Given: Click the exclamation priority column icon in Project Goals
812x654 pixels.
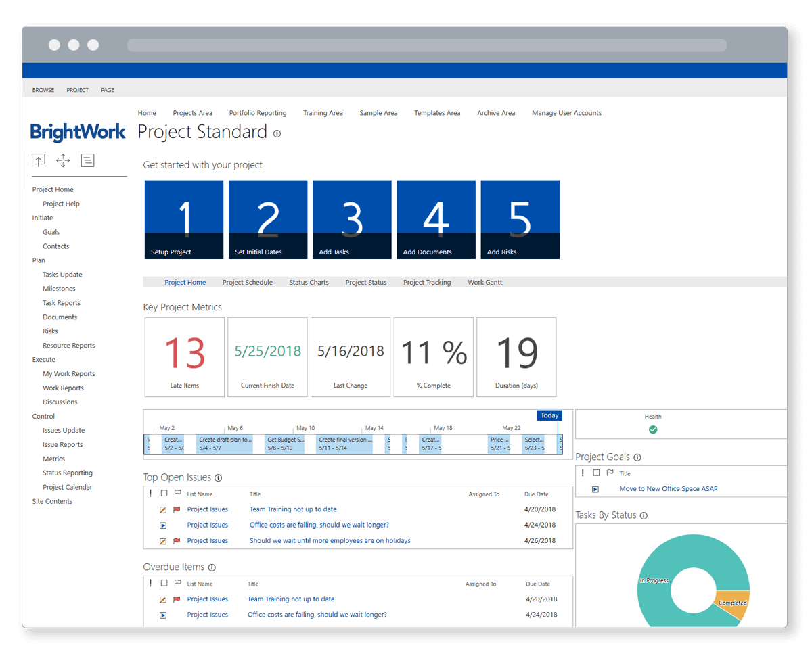Looking at the screenshot, I should click(x=583, y=473).
